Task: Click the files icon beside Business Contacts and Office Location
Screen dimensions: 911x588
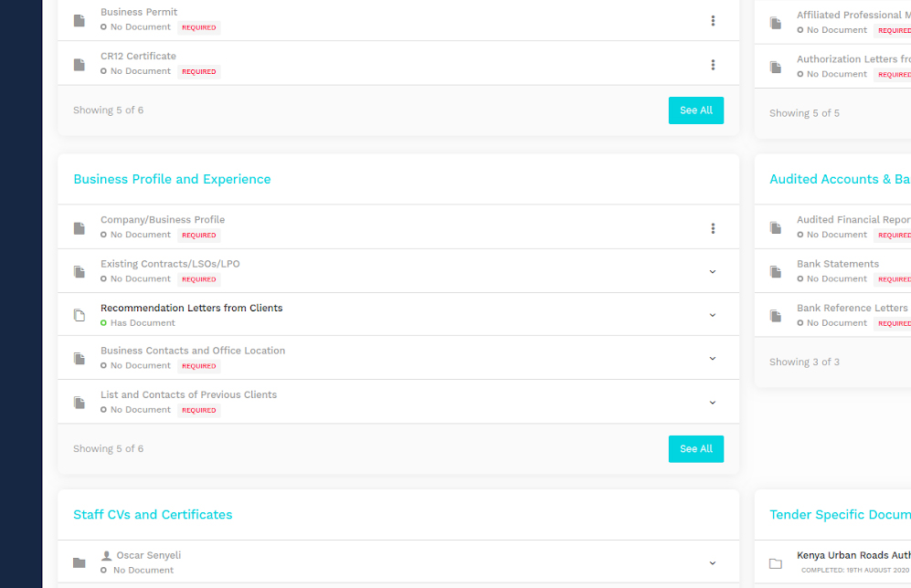Action: coord(79,359)
